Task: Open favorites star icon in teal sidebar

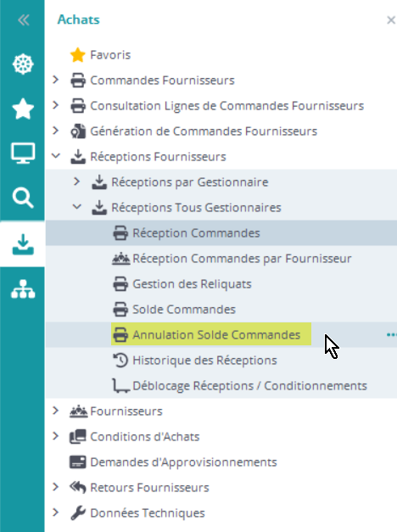Action: coord(23,109)
